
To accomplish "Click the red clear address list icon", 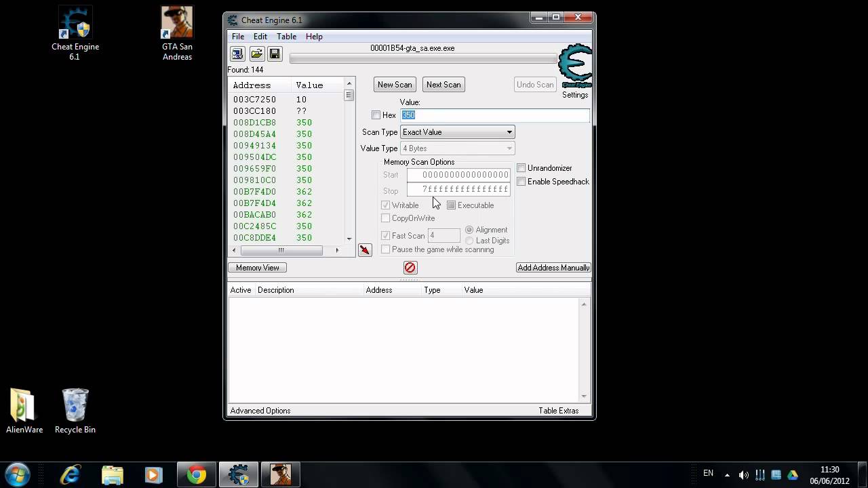I will pyautogui.click(x=410, y=268).
